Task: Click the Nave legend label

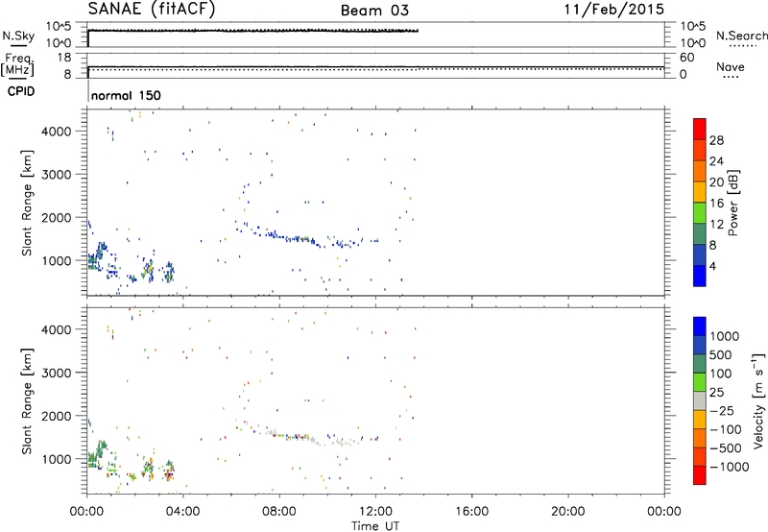Action: (730, 66)
